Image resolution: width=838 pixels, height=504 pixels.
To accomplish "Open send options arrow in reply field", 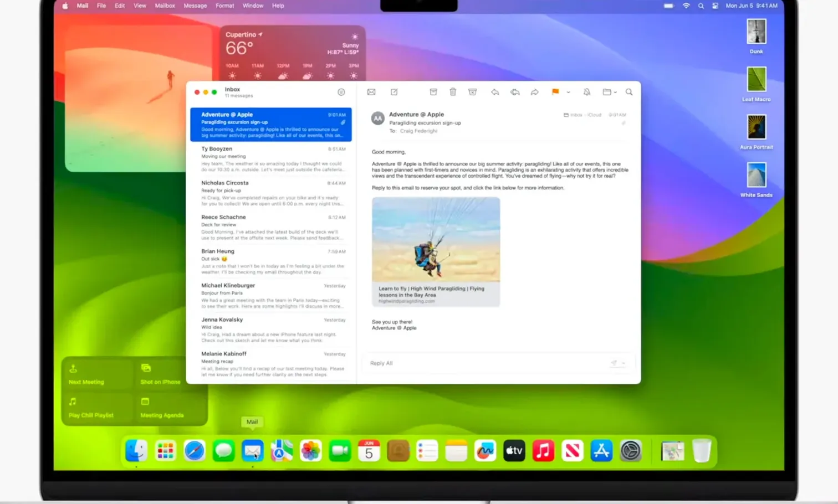I will pos(624,363).
